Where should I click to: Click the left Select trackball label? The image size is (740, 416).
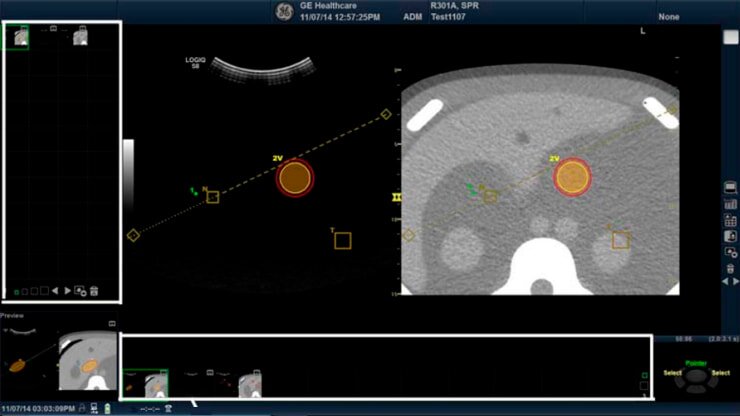pos(671,373)
